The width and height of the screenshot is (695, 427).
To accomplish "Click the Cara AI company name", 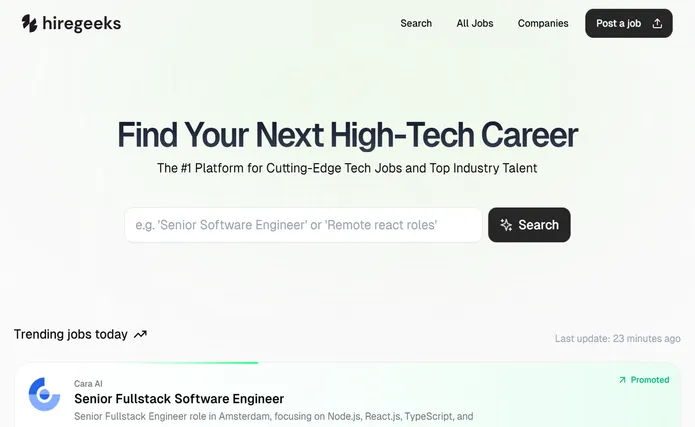I will (88, 384).
